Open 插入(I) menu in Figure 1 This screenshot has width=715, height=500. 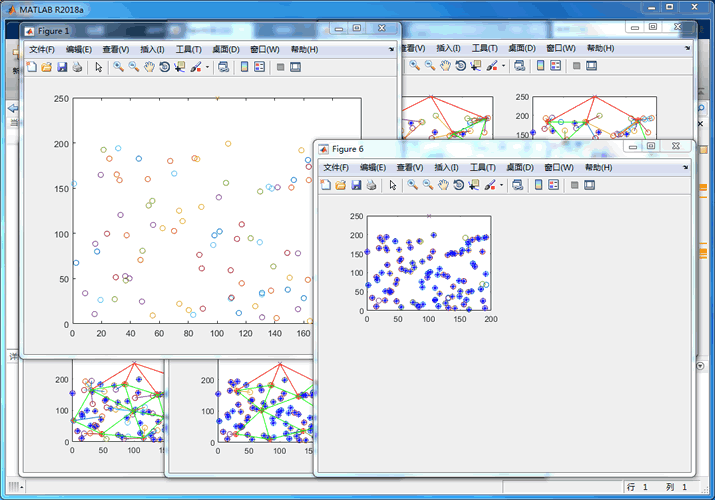(153, 49)
